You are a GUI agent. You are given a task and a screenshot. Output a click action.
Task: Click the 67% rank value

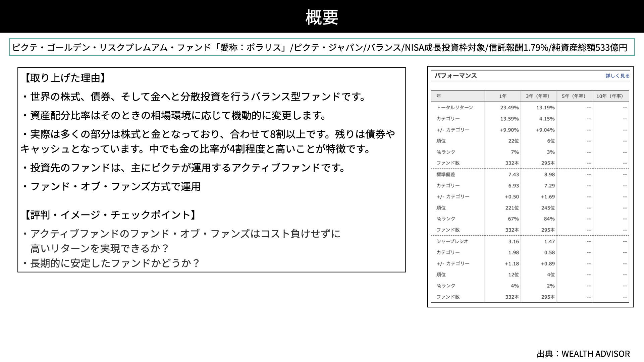click(514, 219)
